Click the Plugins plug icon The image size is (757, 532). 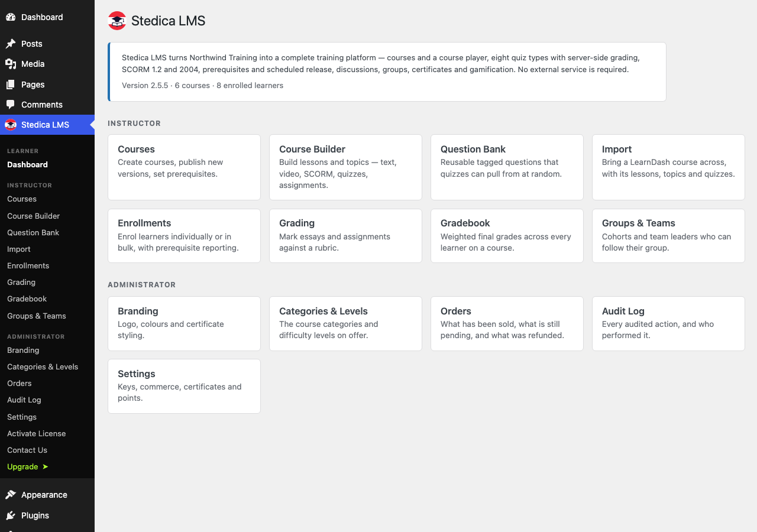[x=11, y=515]
